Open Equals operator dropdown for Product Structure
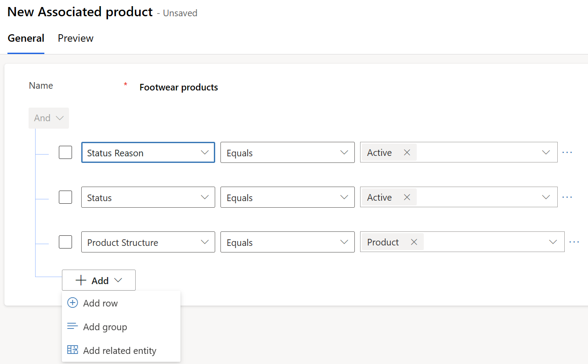Image resolution: width=588 pixels, height=364 pixels. (288, 242)
